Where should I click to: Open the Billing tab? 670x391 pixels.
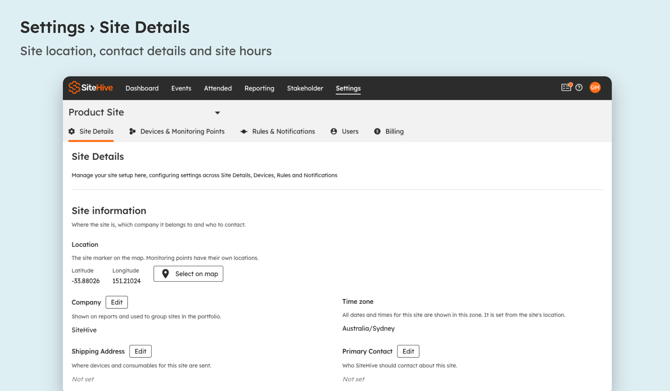[x=389, y=132]
